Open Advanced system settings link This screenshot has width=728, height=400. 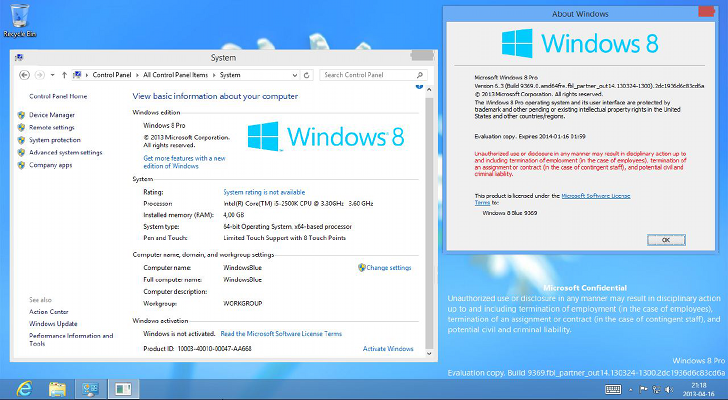(65, 153)
